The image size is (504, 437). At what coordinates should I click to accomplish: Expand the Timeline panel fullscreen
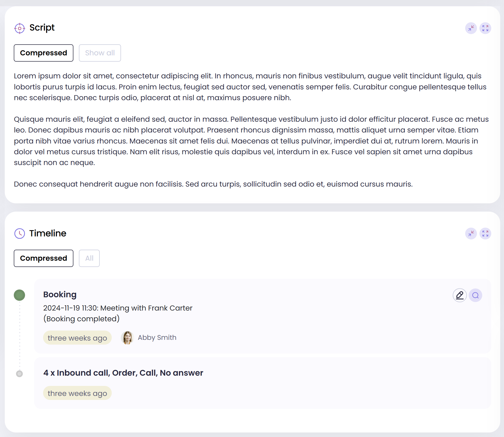click(x=485, y=233)
